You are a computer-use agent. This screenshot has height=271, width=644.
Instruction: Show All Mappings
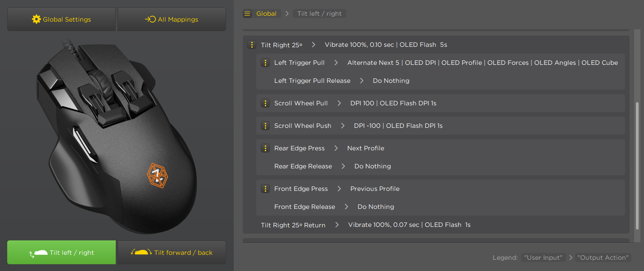click(172, 19)
